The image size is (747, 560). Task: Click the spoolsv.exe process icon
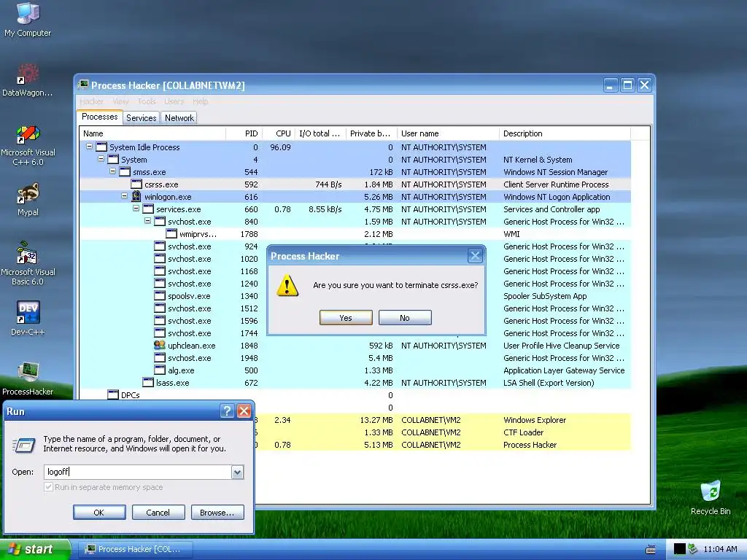[x=160, y=296]
